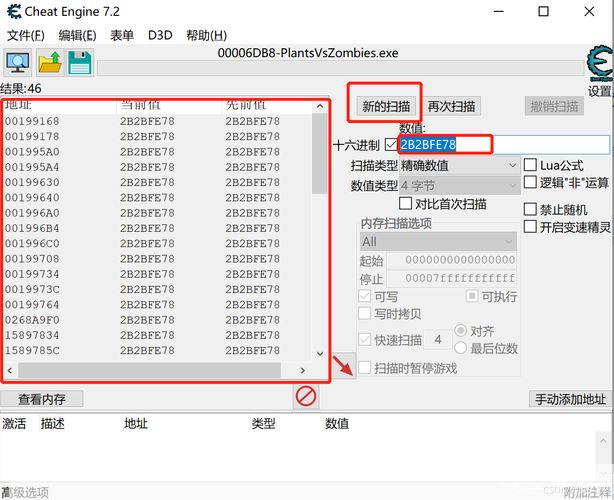Viewport: 614px width, 500px height.
Task: Select result address 0268A9F0
Action: tap(32, 320)
